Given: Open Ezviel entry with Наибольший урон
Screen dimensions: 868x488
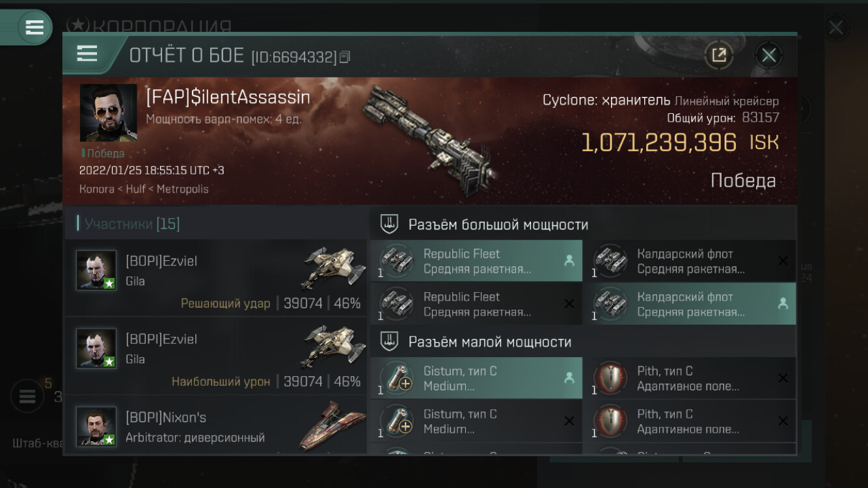Looking at the screenshot, I should (x=216, y=356).
